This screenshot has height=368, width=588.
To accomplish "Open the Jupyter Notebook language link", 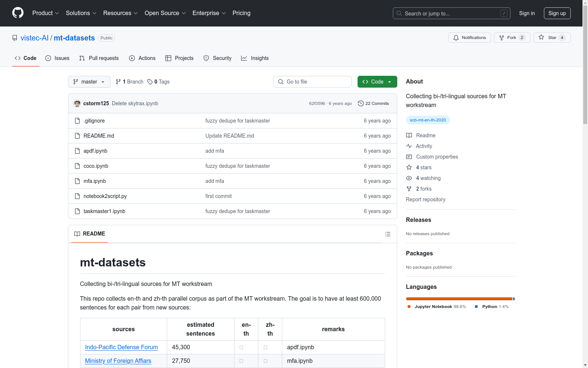I will [437, 307].
